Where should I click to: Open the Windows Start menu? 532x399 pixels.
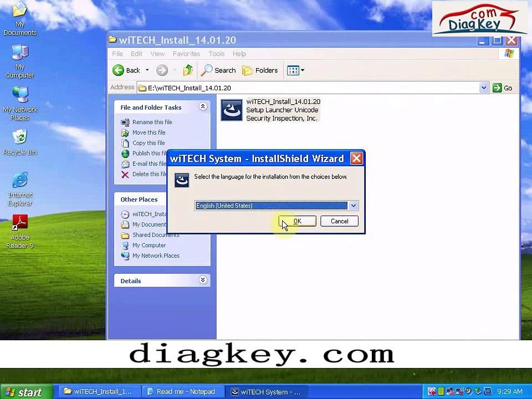click(x=27, y=392)
